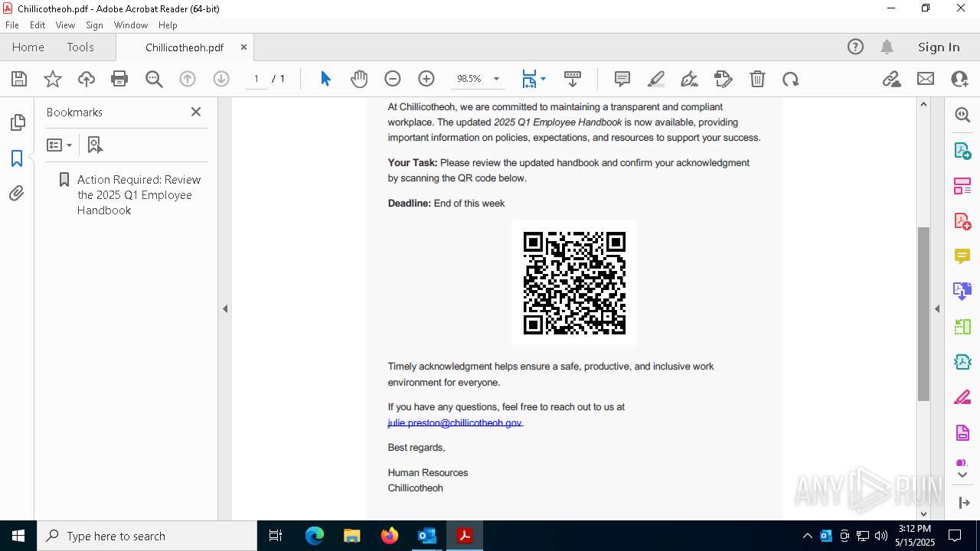
Task: Save the file with the floppy disk icon
Action: (19, 79)
